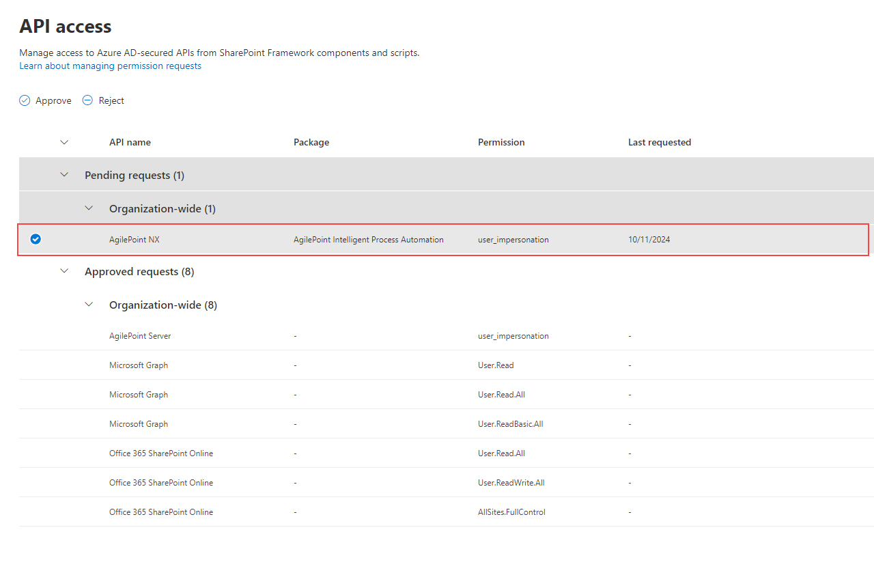The image size is (874, 588).
Task: Sort by API name column header
Action: coord(130,142)
